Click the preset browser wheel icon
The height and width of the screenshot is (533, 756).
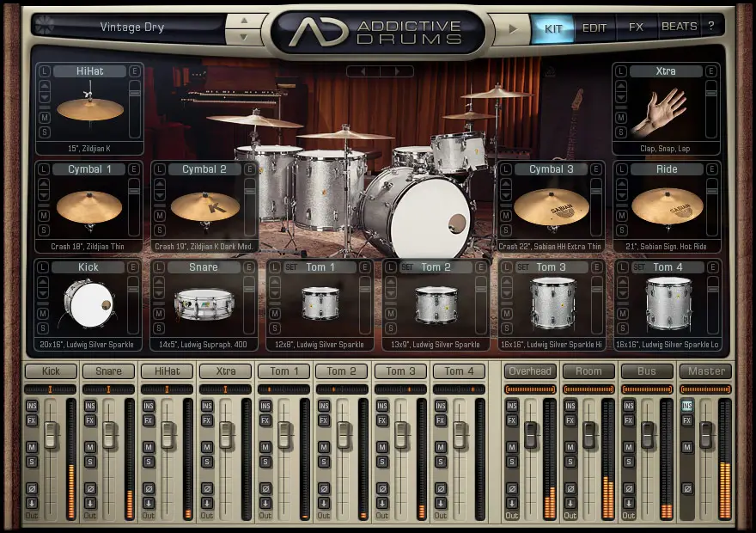coord(45,25)
